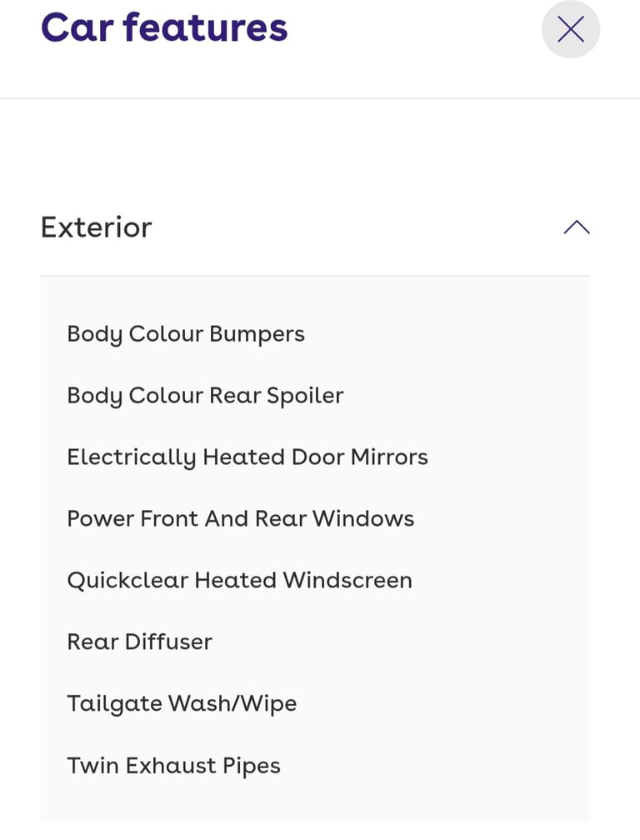640x840 pixels.
Task: Tap the upward arrow beside Exterior
Action: click(x=577, y=227)
